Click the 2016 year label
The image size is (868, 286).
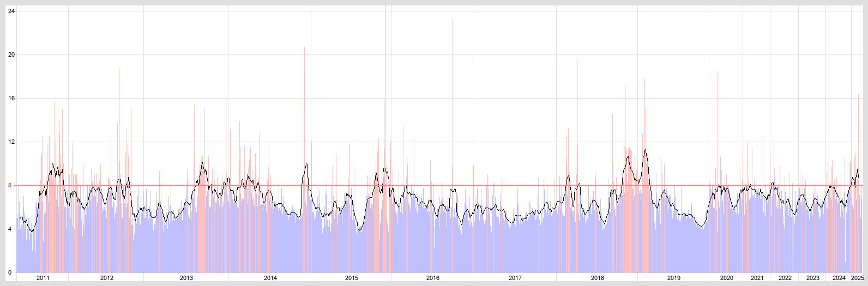point(433,278)
